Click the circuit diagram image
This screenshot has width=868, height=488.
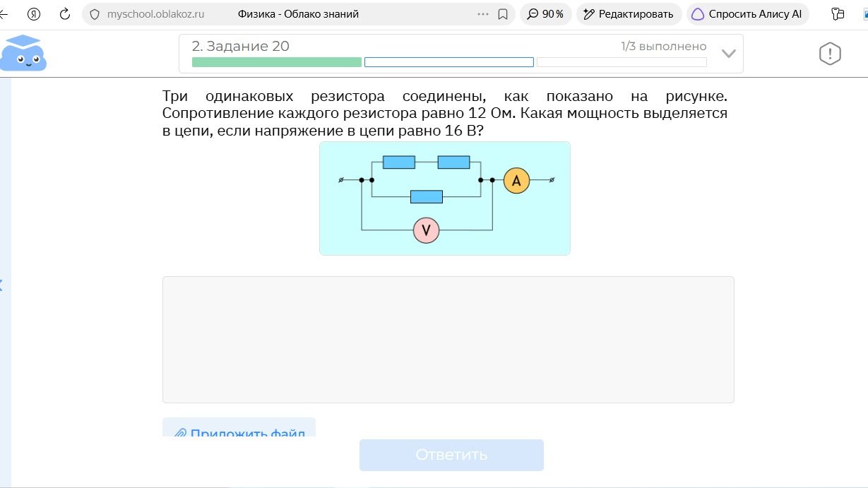[445, 198]
